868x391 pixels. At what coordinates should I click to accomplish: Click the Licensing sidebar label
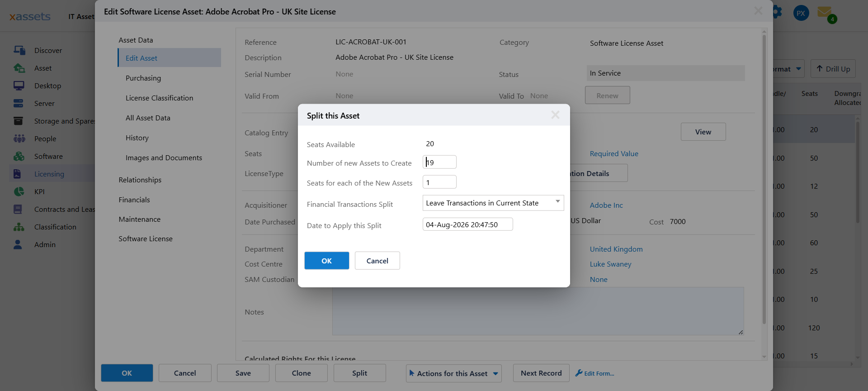pos(49,174)
